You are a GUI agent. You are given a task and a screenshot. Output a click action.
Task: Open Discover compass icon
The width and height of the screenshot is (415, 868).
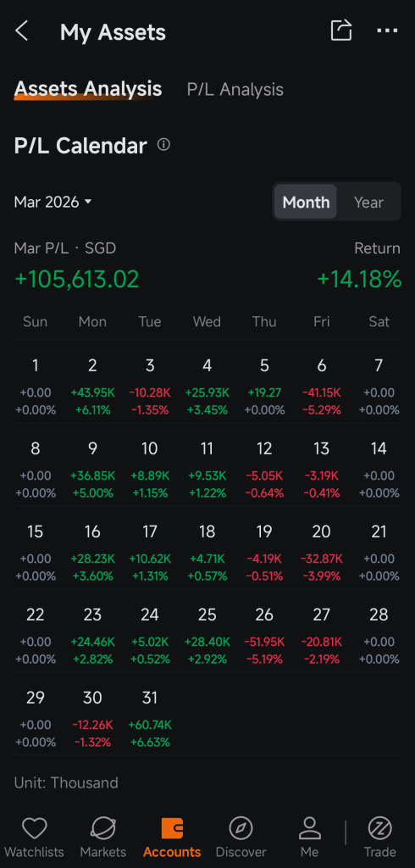241,829
